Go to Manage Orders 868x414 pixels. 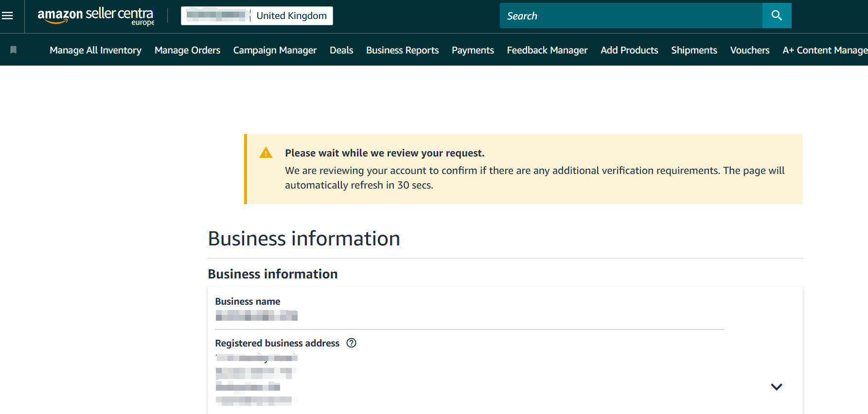[187, 50]
